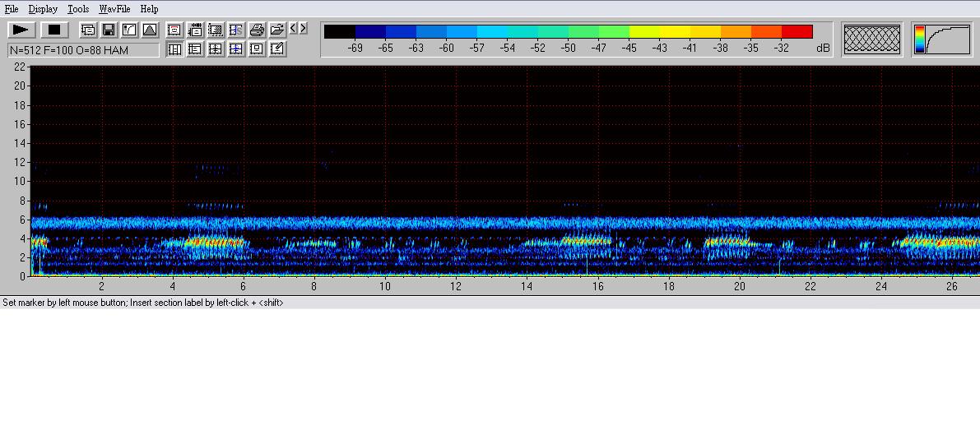The height and width of the screenshot is (421, 980).
Task: Open the File menu
Action: pyautogui.click(x=12, y=9)
